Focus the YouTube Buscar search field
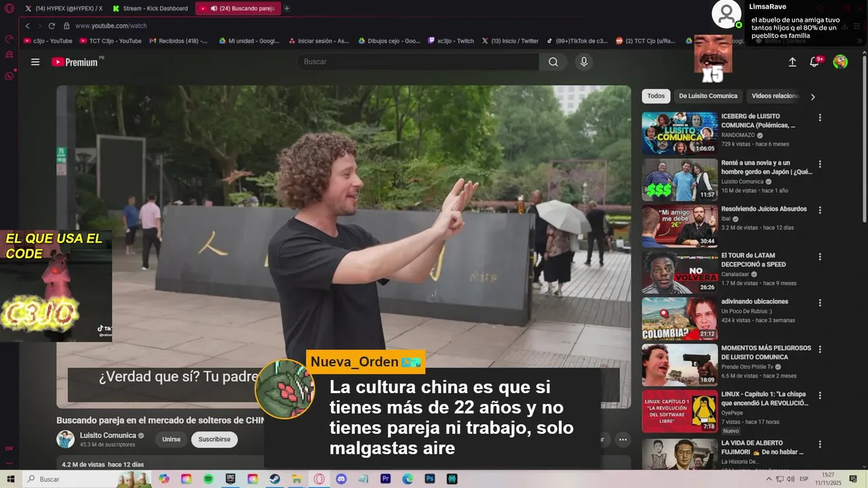The width and height of the screenshot is (868, 488). [x=418, y=62]
